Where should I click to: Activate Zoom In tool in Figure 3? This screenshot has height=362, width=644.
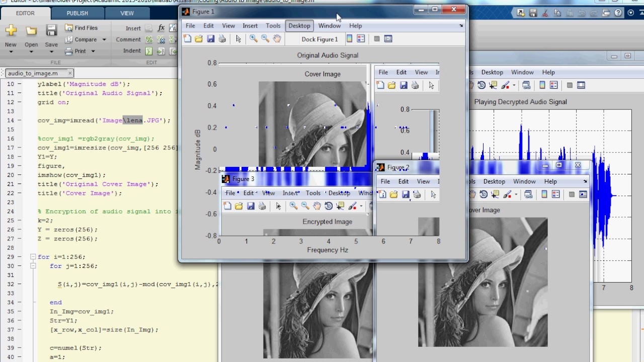coord(293,206)
